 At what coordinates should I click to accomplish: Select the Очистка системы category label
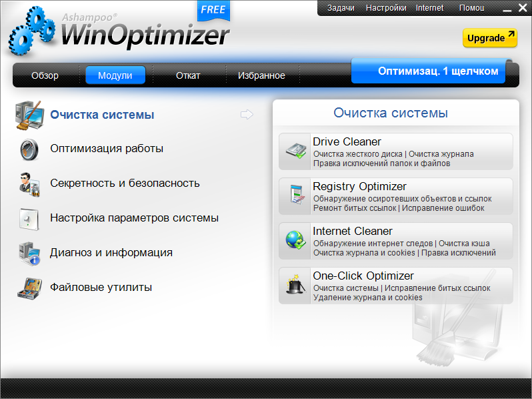[102, 115]
